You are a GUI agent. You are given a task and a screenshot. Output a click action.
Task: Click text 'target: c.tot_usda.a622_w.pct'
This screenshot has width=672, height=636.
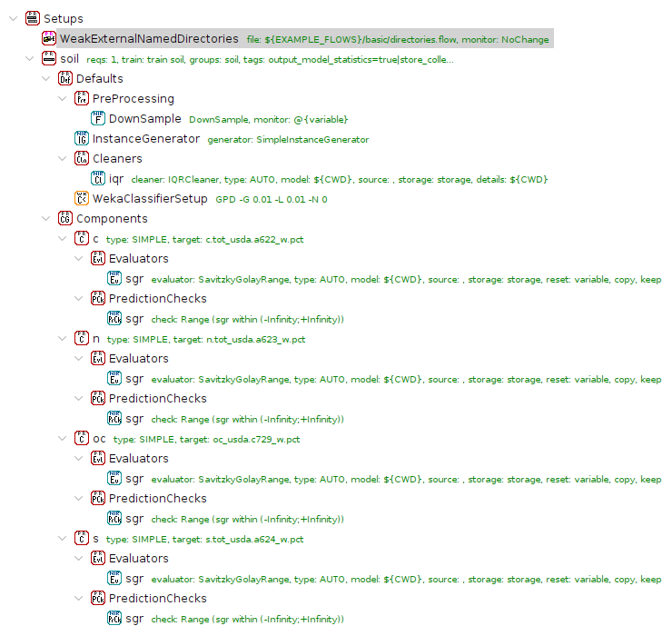point(238,239)
